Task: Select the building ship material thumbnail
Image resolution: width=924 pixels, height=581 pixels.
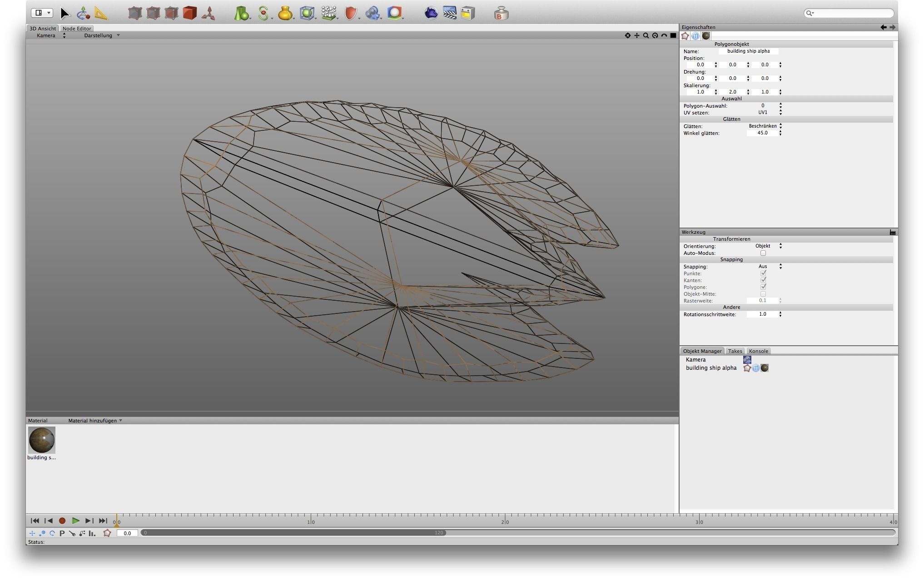Action: click(x=42, y=440)
